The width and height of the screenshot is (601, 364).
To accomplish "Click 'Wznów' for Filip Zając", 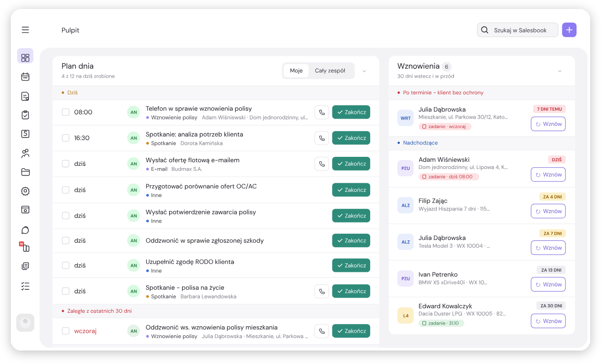I will click(548, 211).
